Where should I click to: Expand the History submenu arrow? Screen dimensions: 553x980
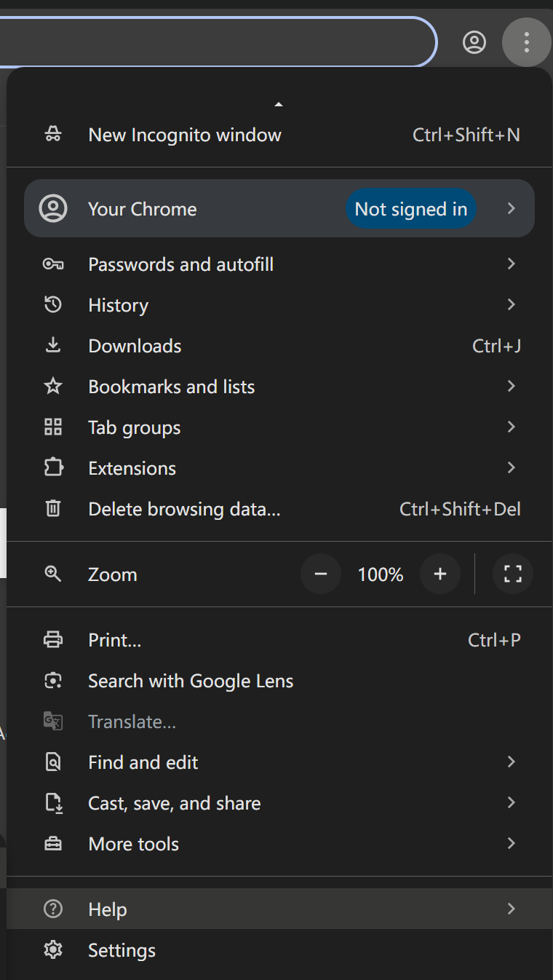click(511, 304)
